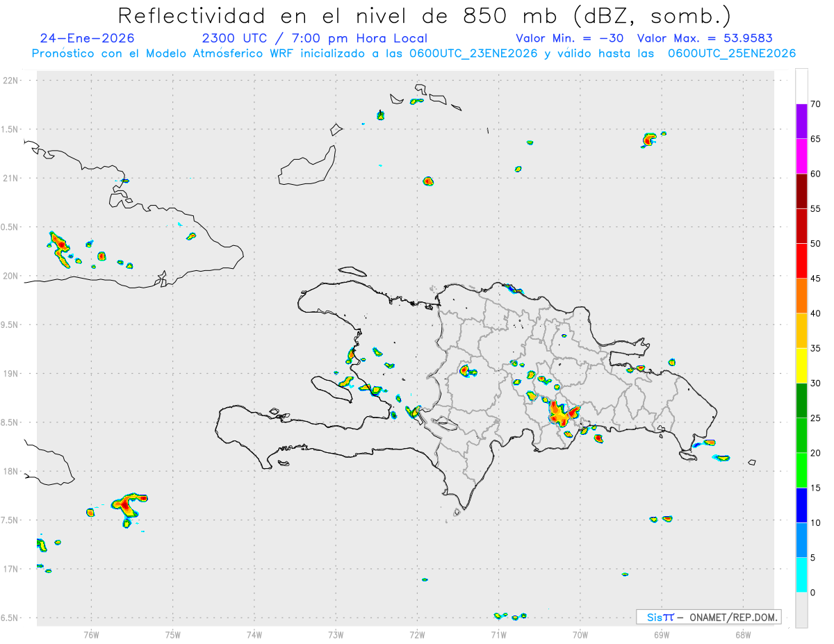Choose the orange 40–45 dBZ colorbar swatch
Screen dimensions: 834x644
coord(801,296)
